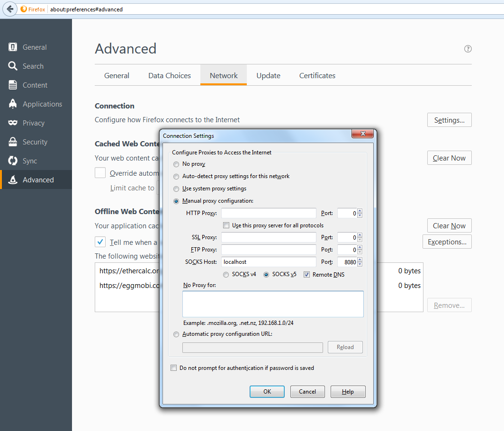Decrease the FTP Proxy port value
Image resolution: width=504 pixels, height=431 pixels.
pyautogui.click(x=360, y=251)
